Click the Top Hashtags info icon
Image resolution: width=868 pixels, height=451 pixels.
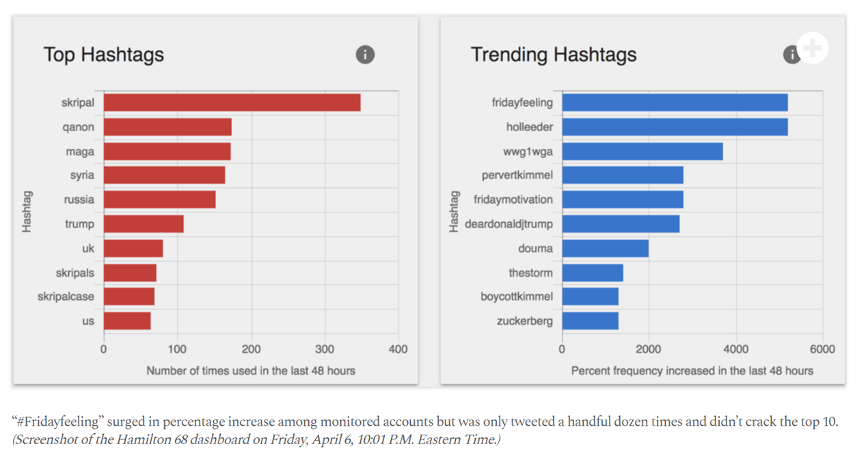click(365, 55)
